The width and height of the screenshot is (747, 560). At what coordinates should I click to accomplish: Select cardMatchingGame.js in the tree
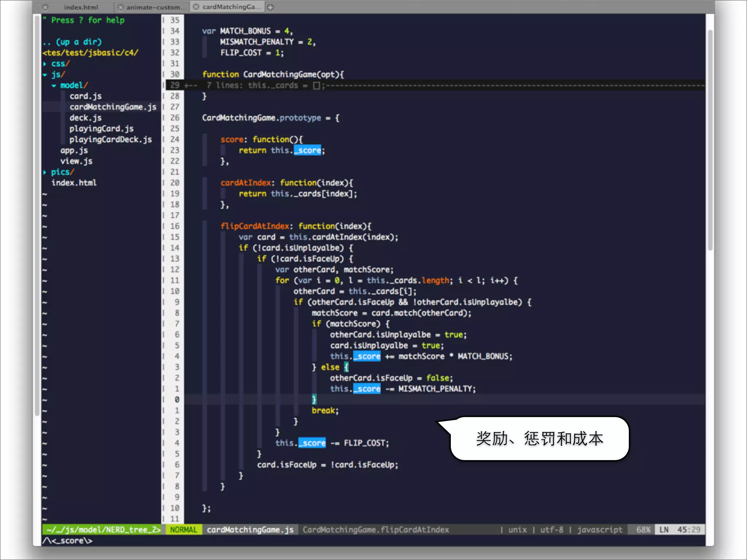113,107
